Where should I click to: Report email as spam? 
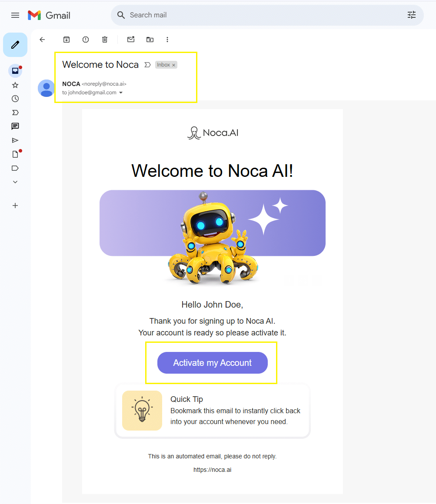tap(86, 40)
